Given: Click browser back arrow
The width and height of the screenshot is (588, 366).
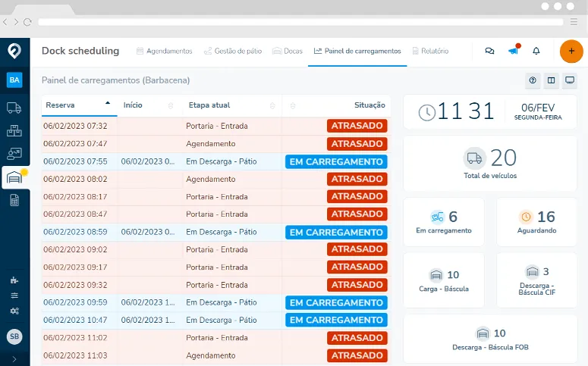Looking at the screenshot, I should click(x=5, y=22).
